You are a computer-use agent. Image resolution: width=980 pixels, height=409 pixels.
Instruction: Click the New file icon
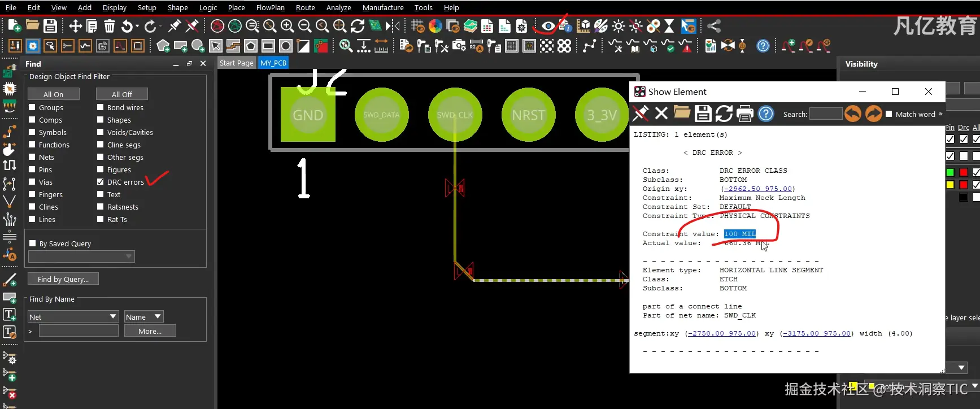coord(15,26)
